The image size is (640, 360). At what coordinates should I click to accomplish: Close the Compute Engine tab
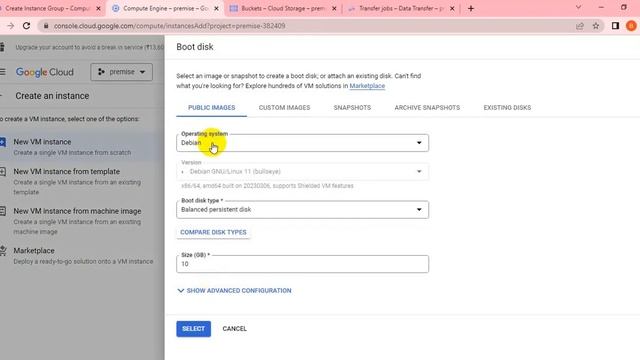(216, 8)
